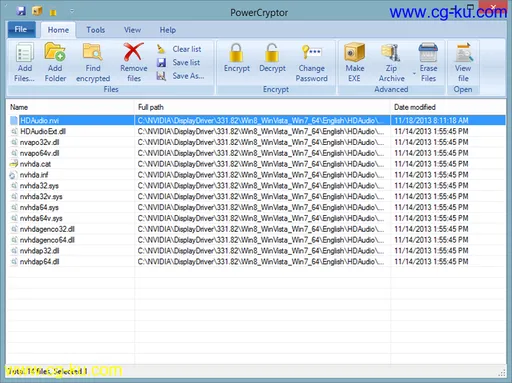The height and width of the screenshot is (383, 512).
Task: Open Change Password key icon
Action: pos(311,52)
